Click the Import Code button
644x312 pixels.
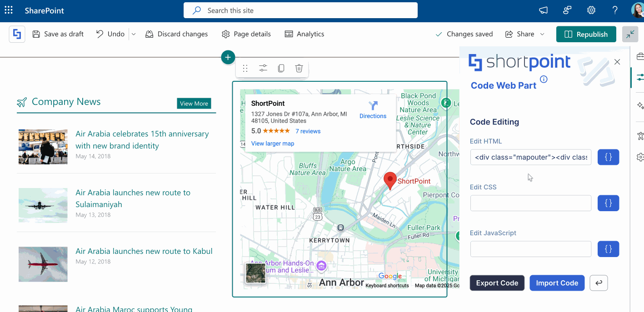pos(557,283)
